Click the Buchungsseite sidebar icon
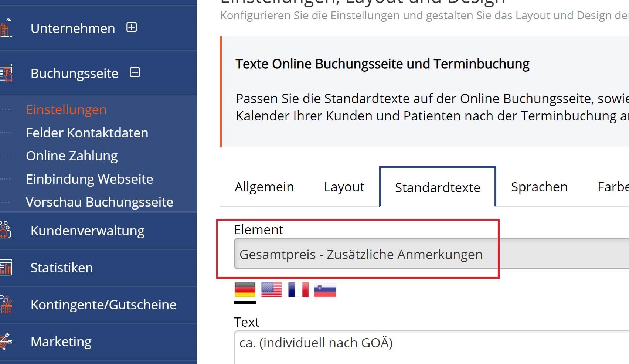 point(6,73)
